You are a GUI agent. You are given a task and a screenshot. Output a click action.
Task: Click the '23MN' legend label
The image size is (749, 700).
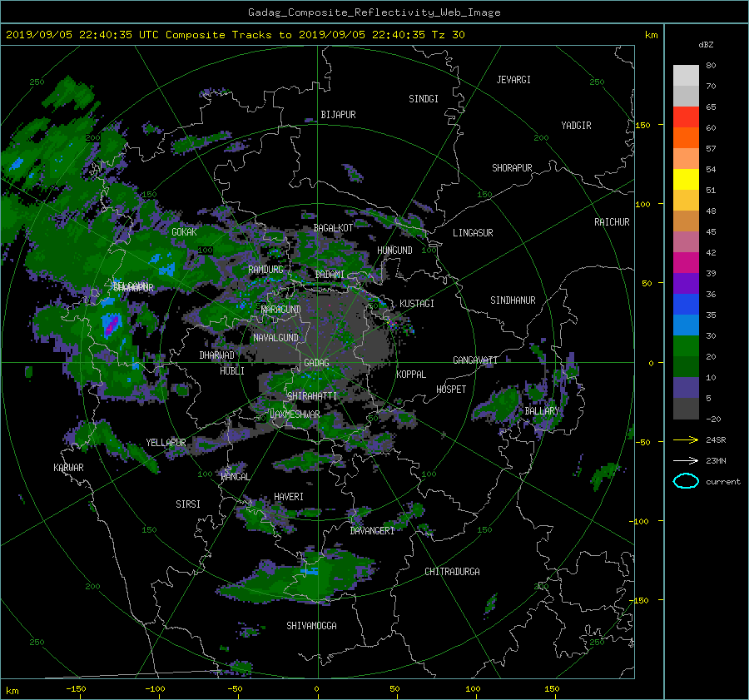tap(716, 460)
